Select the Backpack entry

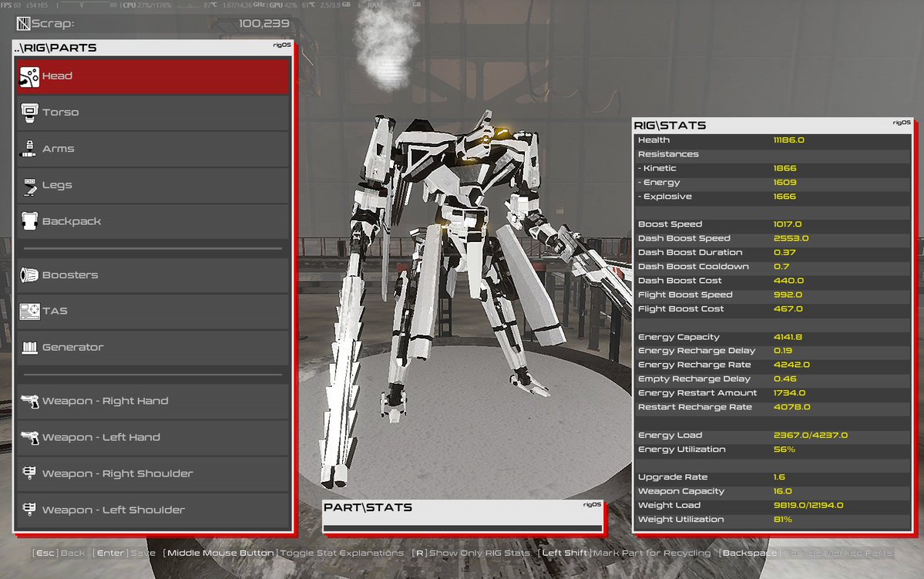pos(153,222)
